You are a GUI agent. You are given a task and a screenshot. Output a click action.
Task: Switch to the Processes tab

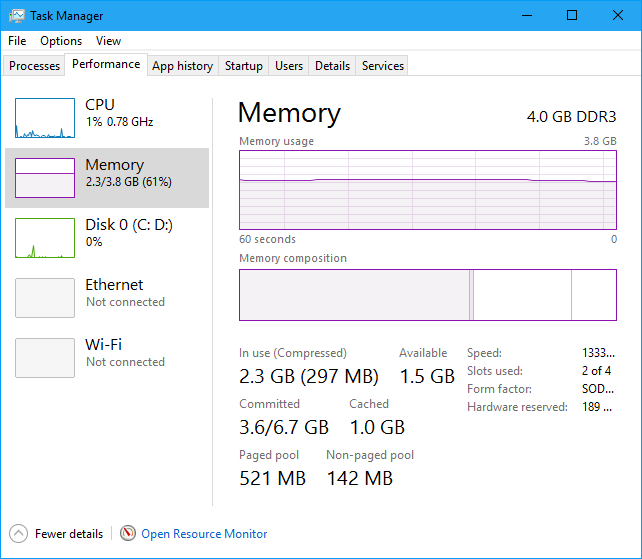tap(34, 66)
